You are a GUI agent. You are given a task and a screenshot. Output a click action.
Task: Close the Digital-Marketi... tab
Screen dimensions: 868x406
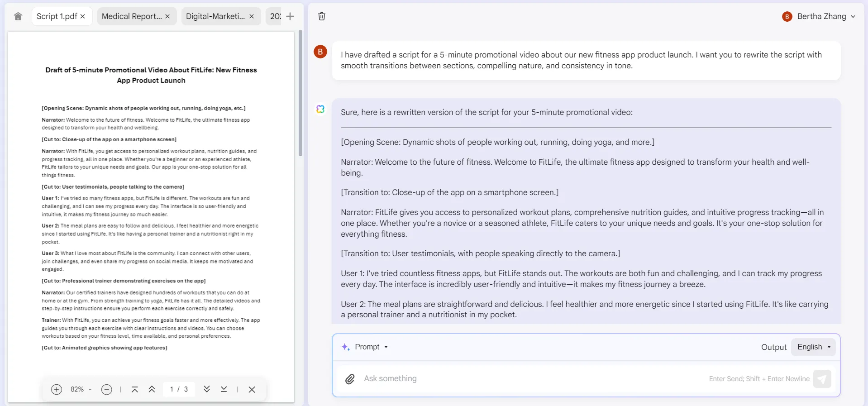point(252,16)
